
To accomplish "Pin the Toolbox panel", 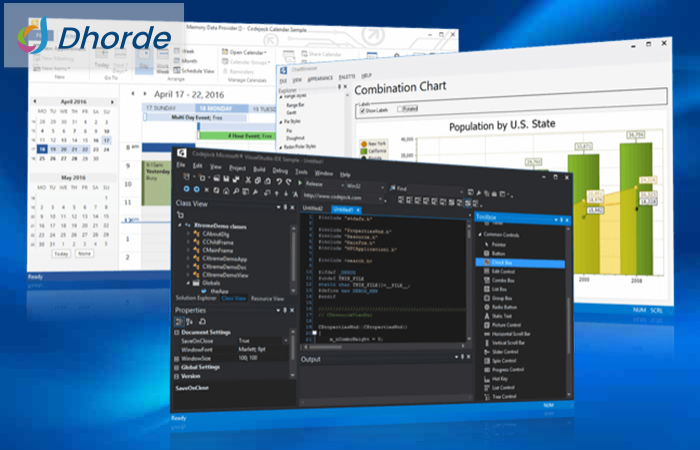I will 561,220.
